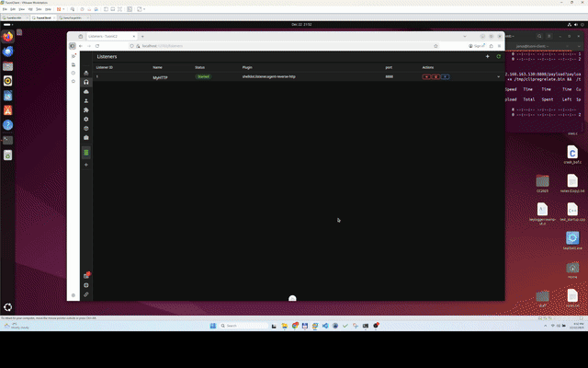This screenshot has width=588, height=368.
Task: Go back with Firefox back arrow
Action: pos(81,46)
